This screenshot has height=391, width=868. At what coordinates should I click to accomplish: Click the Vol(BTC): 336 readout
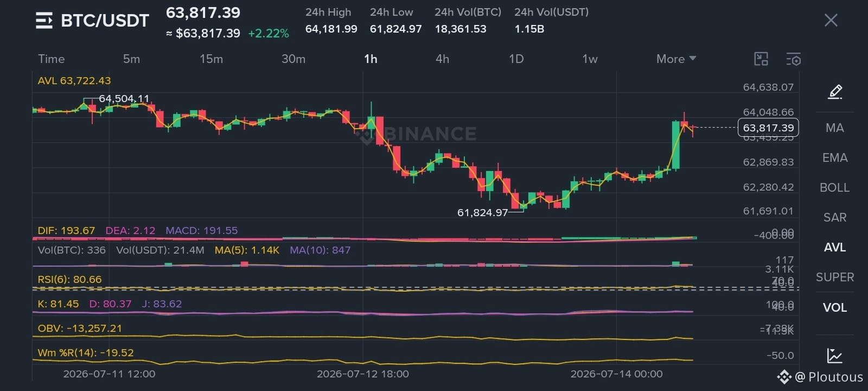point(72,250)
